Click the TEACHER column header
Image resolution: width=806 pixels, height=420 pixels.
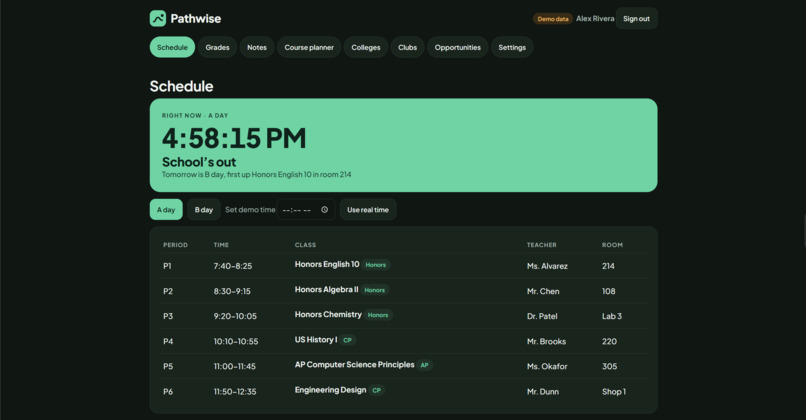pyautogui.click(x=541, y=245)
